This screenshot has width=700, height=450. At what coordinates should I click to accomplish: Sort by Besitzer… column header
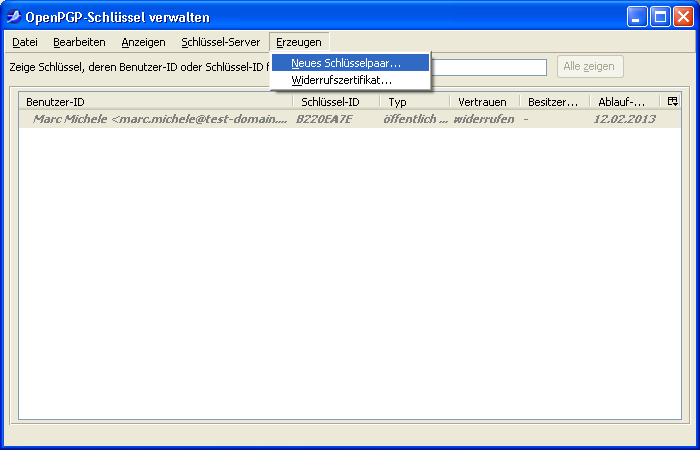(555, 102)
